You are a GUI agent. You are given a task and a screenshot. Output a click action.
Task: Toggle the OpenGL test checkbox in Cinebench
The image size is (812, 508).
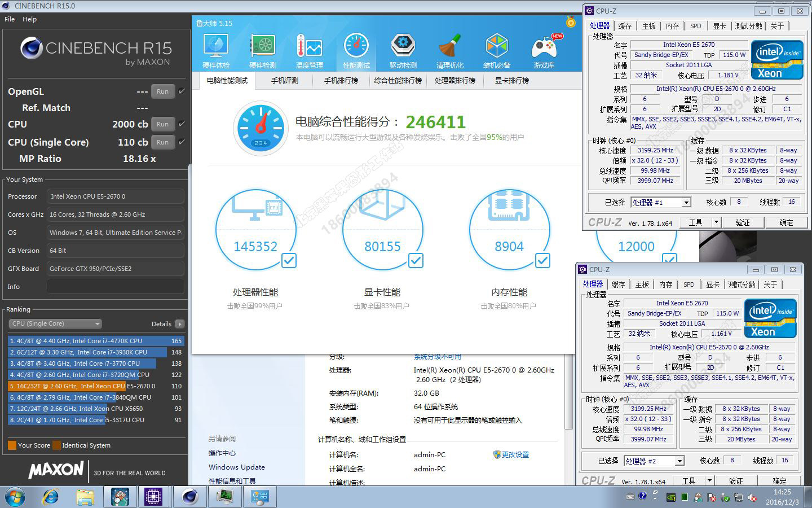click(x=182, y=91)
